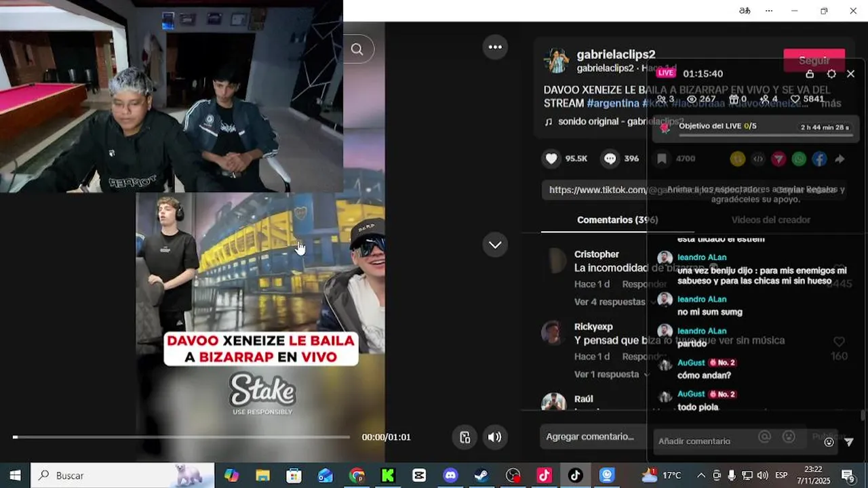The height and width of the screenshot is (488, 868).
Task: Focus 'Agregar comentario...' input field
Action: [x=593, y=436]
